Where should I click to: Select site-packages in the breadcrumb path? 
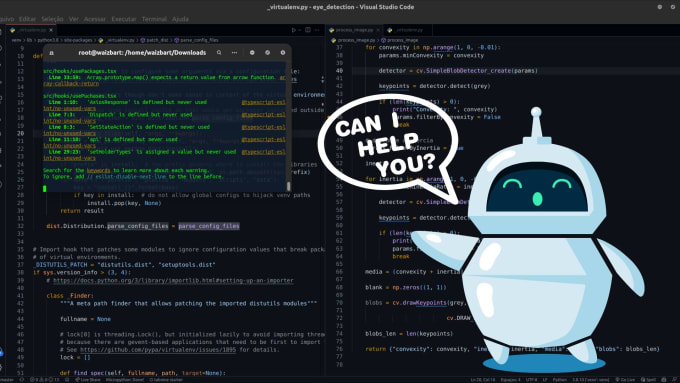tap(78, 40)
